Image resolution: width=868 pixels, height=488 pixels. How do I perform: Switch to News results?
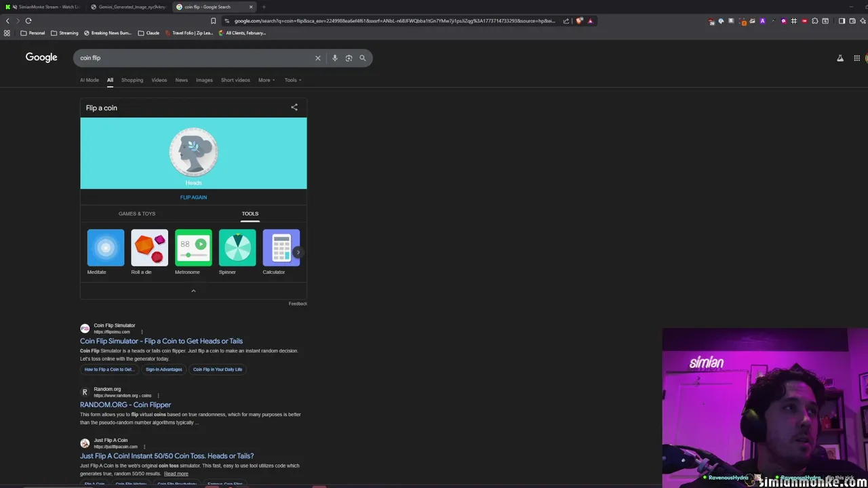coord(182,80)
